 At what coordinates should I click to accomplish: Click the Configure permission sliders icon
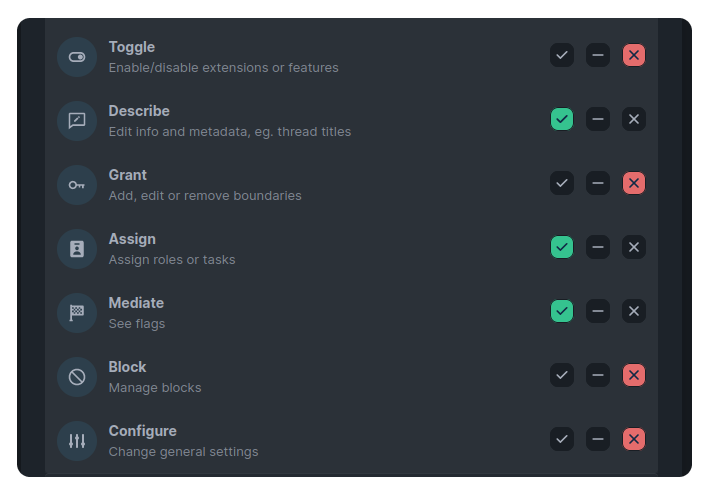[77, 441]
